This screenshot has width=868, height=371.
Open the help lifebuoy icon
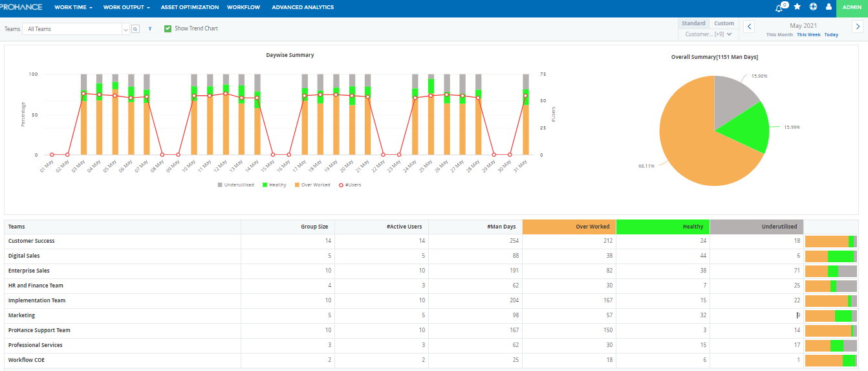[813, 7]
